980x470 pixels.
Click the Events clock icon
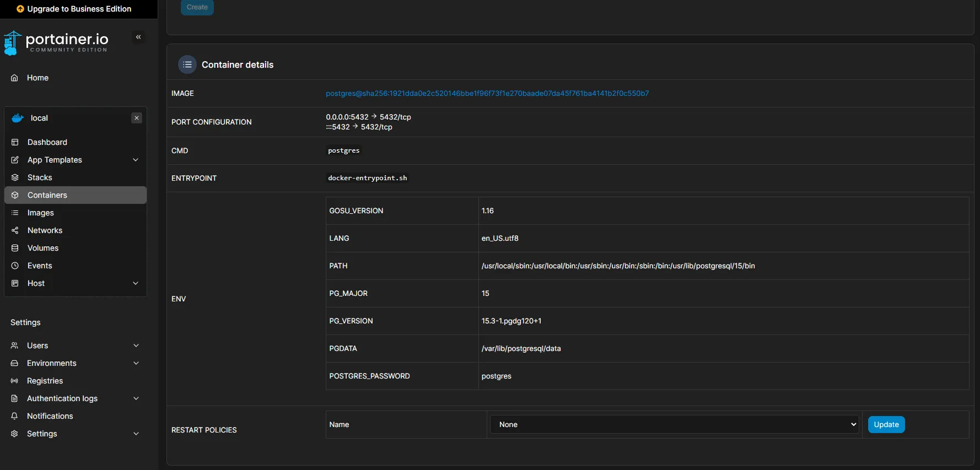(x=15, y=266)
